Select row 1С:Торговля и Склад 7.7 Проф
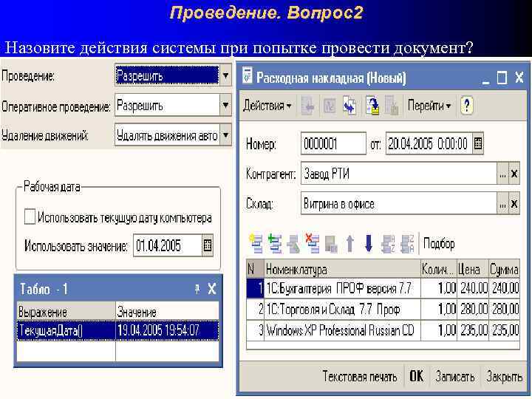This screenshot has height=399, width=532. pyautogui.click(x=383, y=309)
